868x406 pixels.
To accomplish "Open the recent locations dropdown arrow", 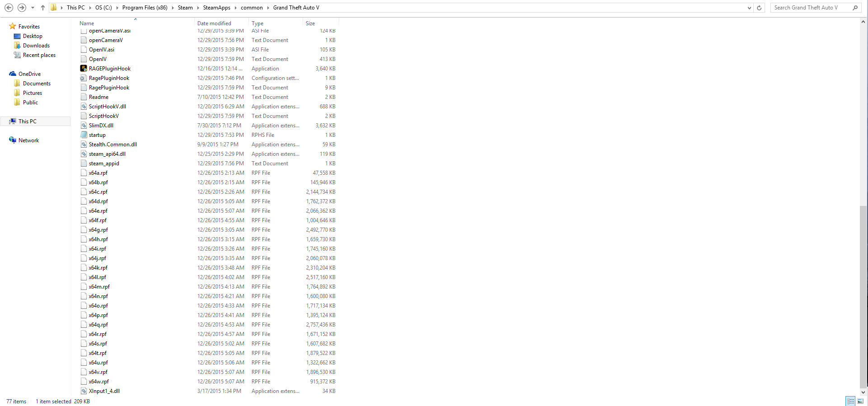I will point(33,8).
